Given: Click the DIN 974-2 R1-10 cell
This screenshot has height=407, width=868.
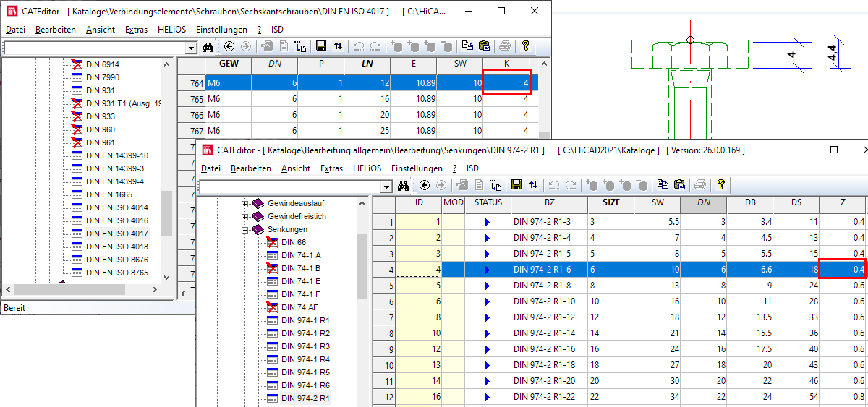Looking at the screenshot, I should click(x=547, y=301).
